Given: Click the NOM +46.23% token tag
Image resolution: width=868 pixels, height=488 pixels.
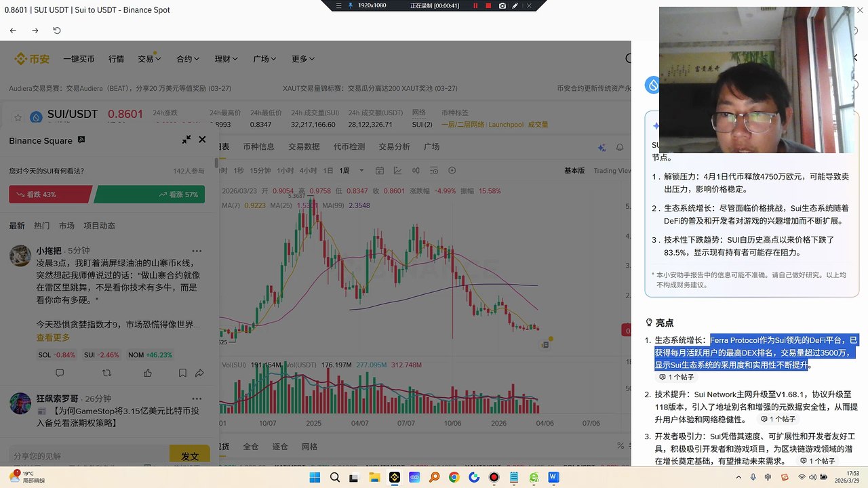Looking at the screenshot, I should point(150,354).
